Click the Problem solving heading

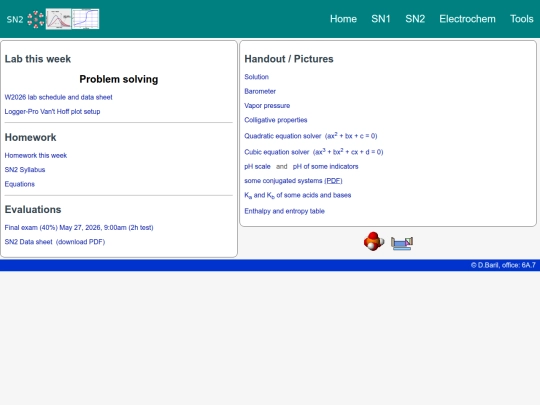[119, 79]
